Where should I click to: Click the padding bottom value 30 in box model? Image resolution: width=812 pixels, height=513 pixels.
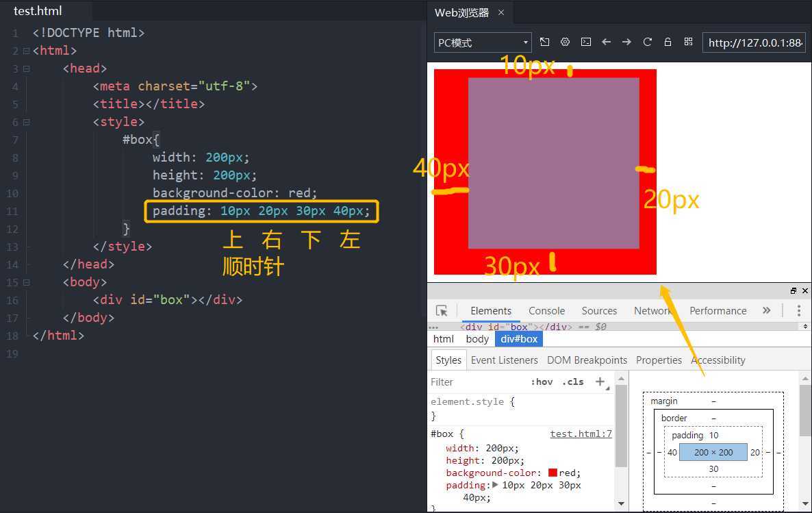click(x=713, y=469)
